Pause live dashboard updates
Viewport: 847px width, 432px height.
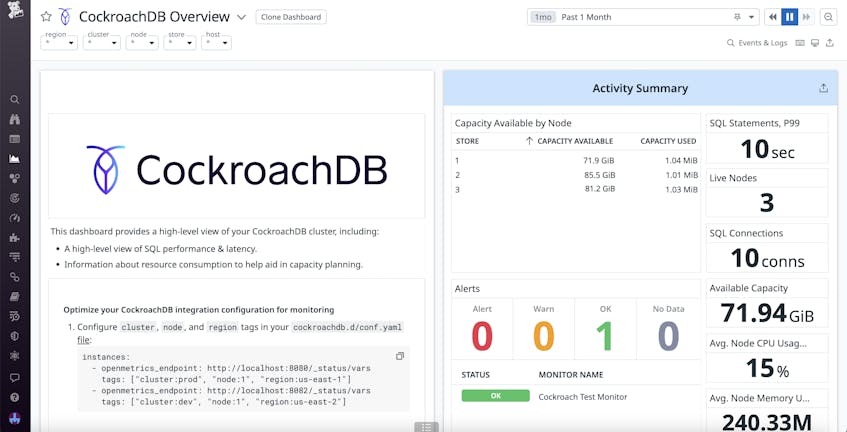click(x=790, y=17)
